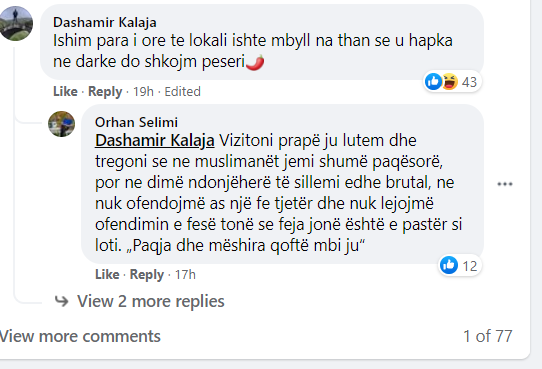Open the 17h timestamp link
Screen dimensions: 542x369
coord(185,275)
